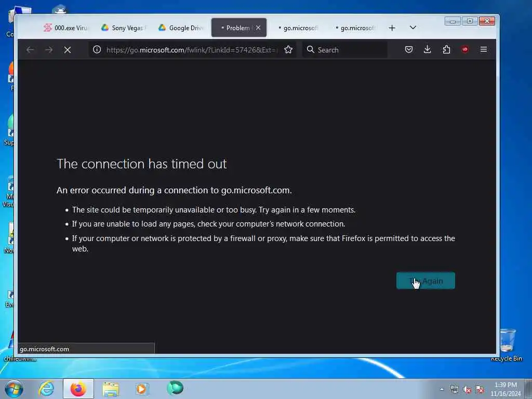Go back with the back arrow
532x399 pixels.
point(30,50)
